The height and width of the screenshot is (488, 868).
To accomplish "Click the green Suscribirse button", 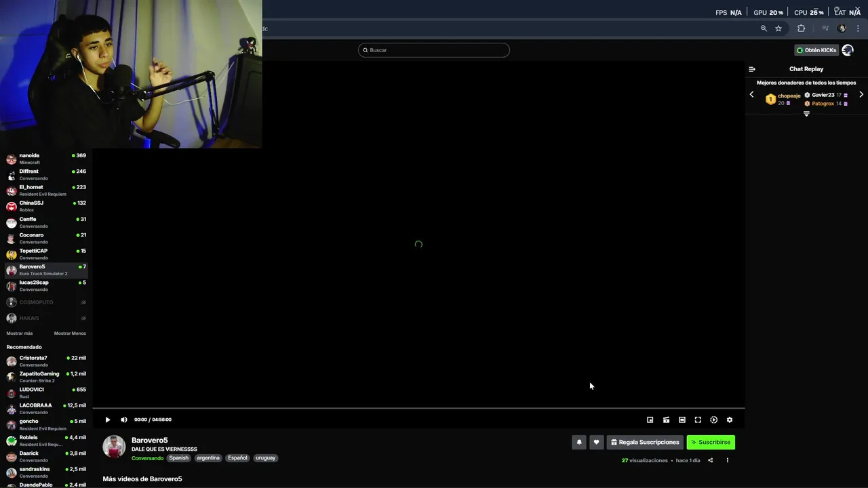I will click(711, 442).
